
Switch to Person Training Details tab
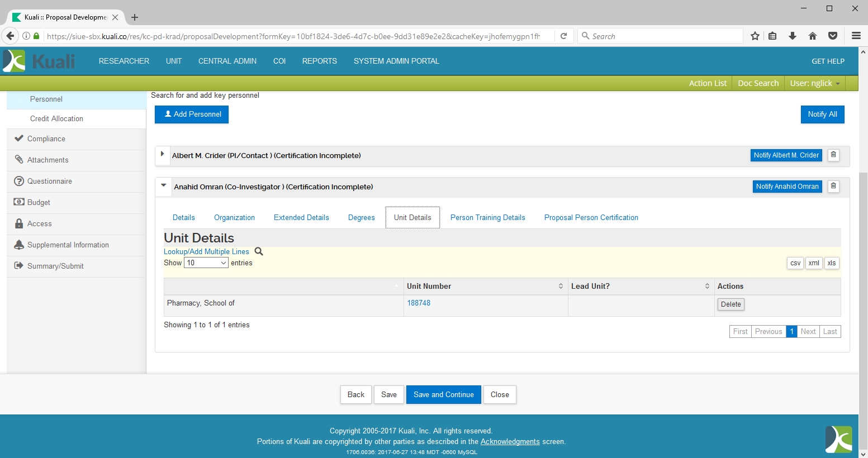[x=487, y=217]
